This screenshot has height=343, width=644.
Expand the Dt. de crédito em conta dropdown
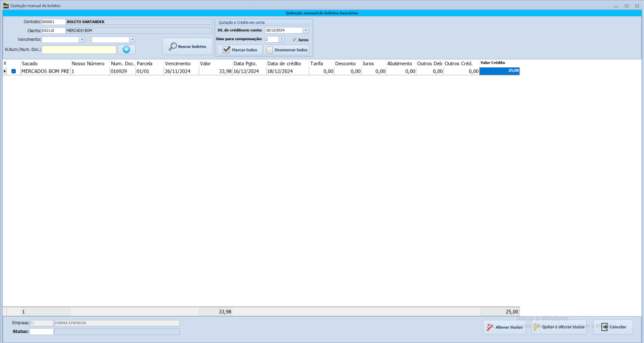coord(306,30)
